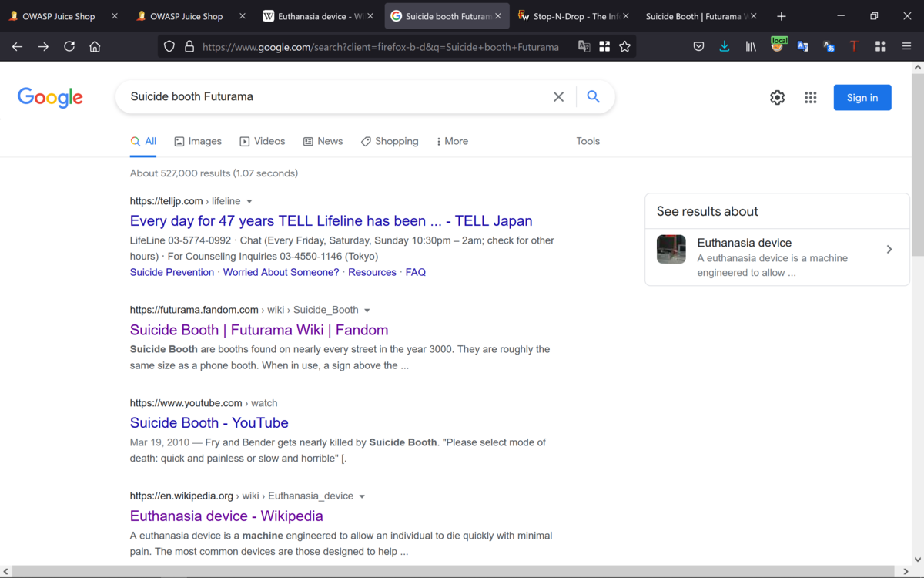Expand options arrow beside telljp.com result
Viewport: 924px width, 578px height.
249,202
